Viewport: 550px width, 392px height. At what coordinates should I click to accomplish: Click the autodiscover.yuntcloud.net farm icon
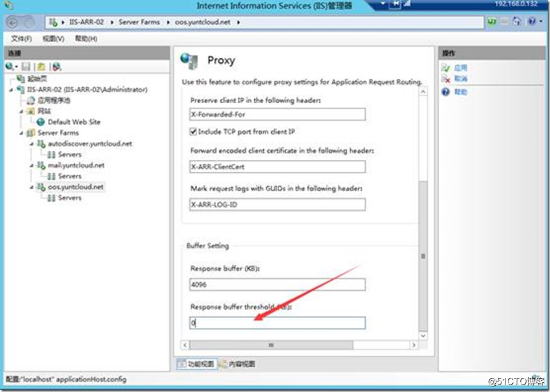click(41, 144)
